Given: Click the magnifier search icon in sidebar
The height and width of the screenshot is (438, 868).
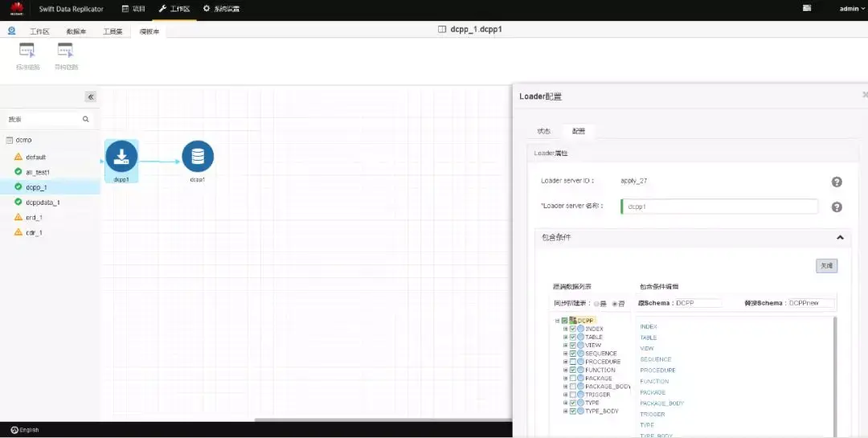Looking at the screenshot, I should (86, 119).
